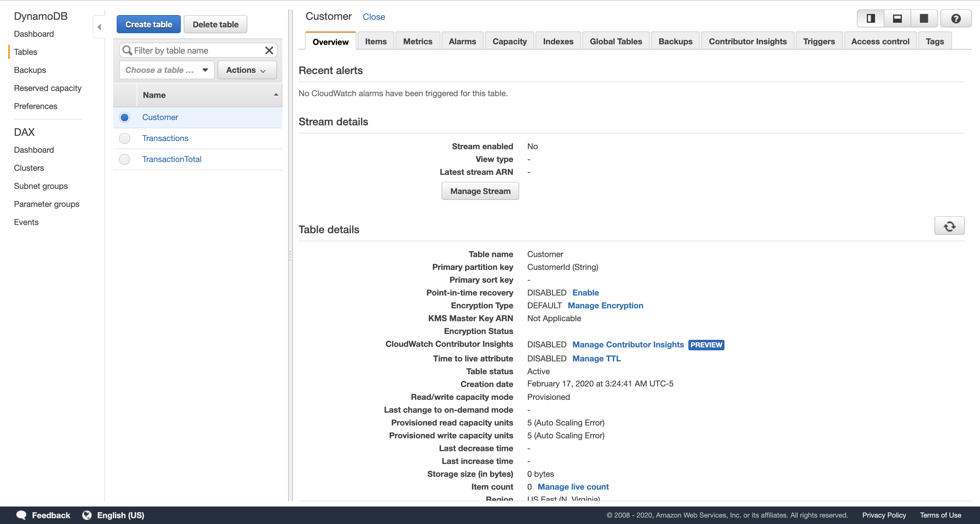Viewport: 980px width, 524px height.
Task: Switch to bottom split panel layout
Action: point(897,18)
